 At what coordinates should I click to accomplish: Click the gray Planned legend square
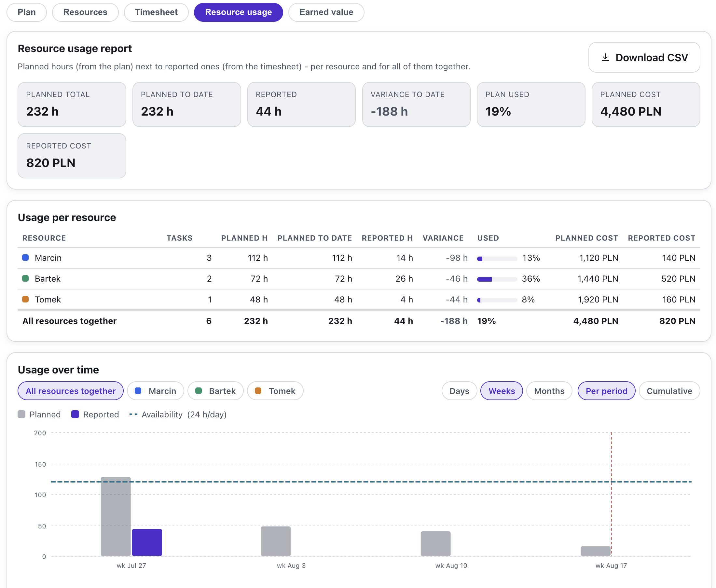pos(21,414)
